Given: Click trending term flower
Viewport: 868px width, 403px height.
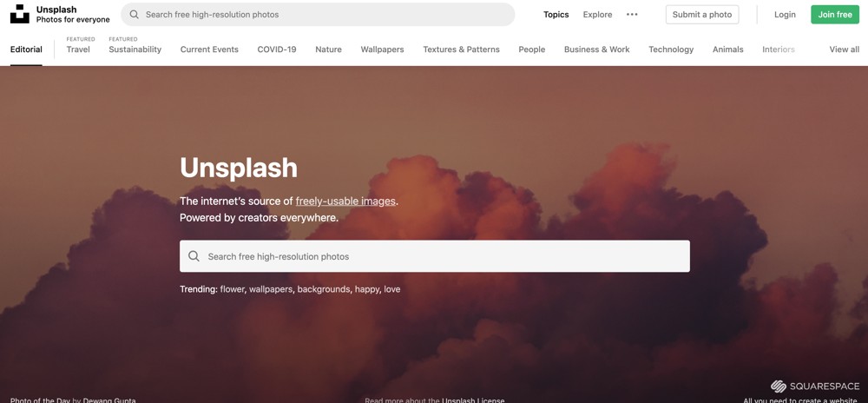Looking at the screenshot, I should pos(232,289).
